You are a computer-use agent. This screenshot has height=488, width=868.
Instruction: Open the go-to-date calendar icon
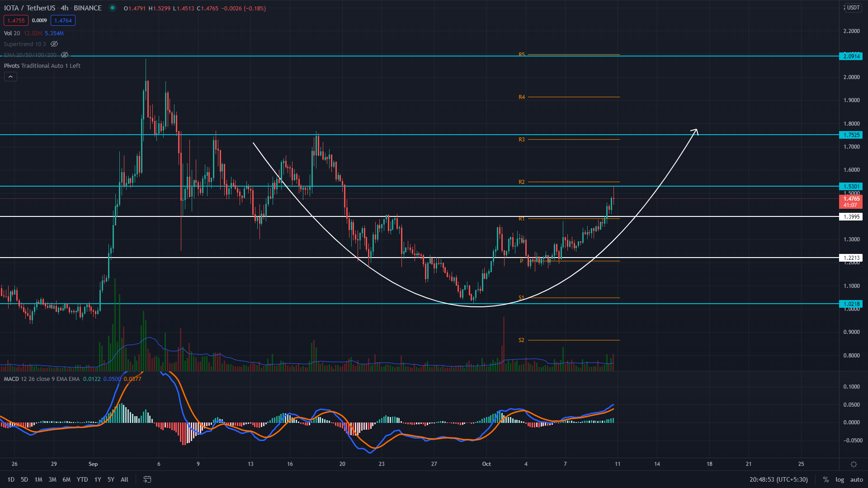(x=147, y=479)
